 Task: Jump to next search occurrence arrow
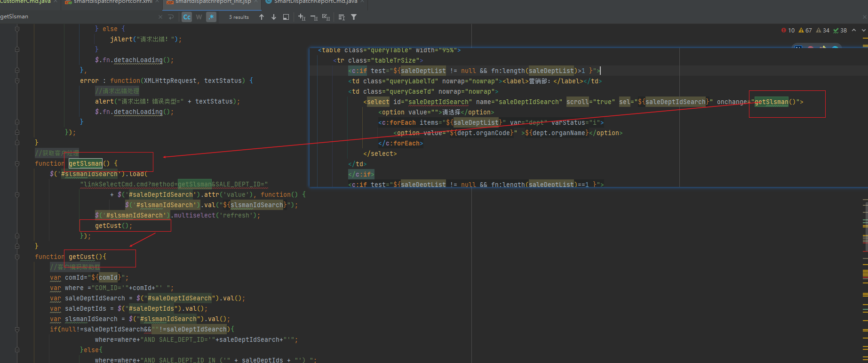tap(274, 17)
